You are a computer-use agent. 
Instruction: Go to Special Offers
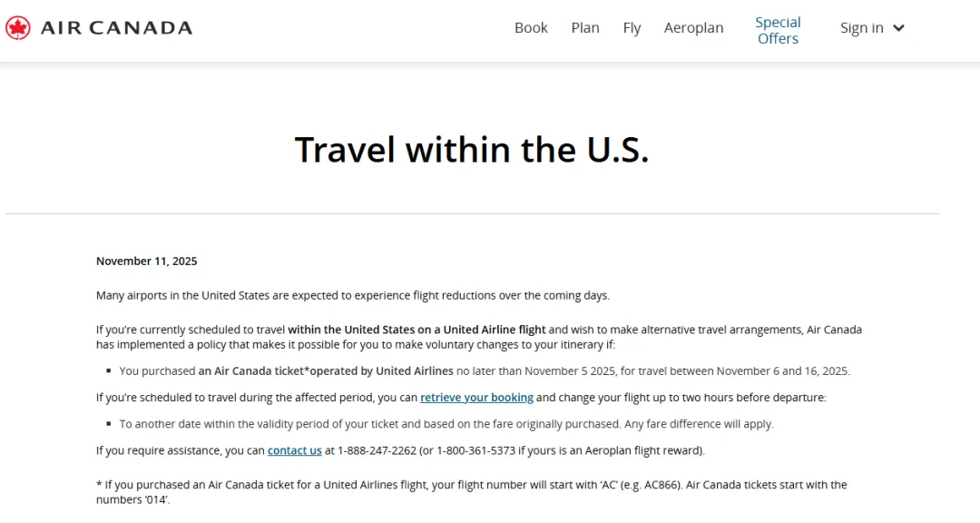(x=778, y=30)
